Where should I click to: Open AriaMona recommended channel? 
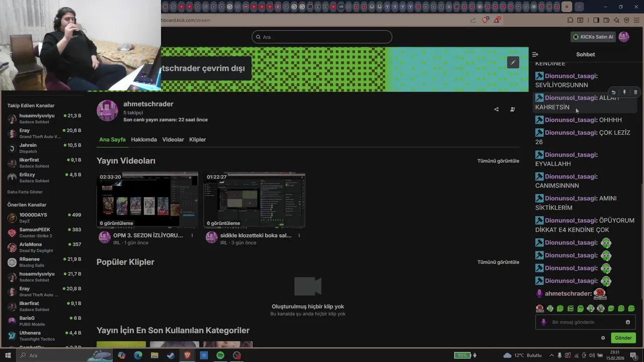click(x=44, y=247)
